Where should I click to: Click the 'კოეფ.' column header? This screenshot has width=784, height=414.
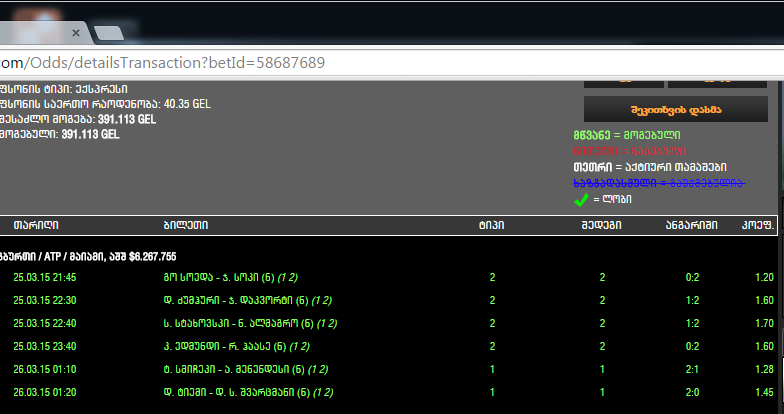[x=758, y=225]
